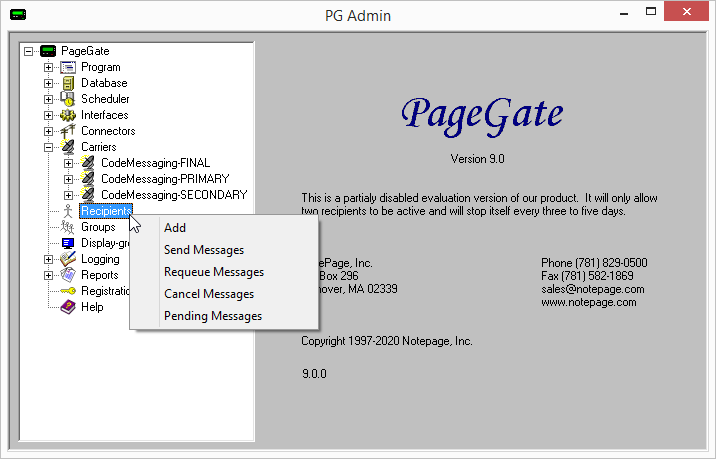Select the Groups tree item

98,227
